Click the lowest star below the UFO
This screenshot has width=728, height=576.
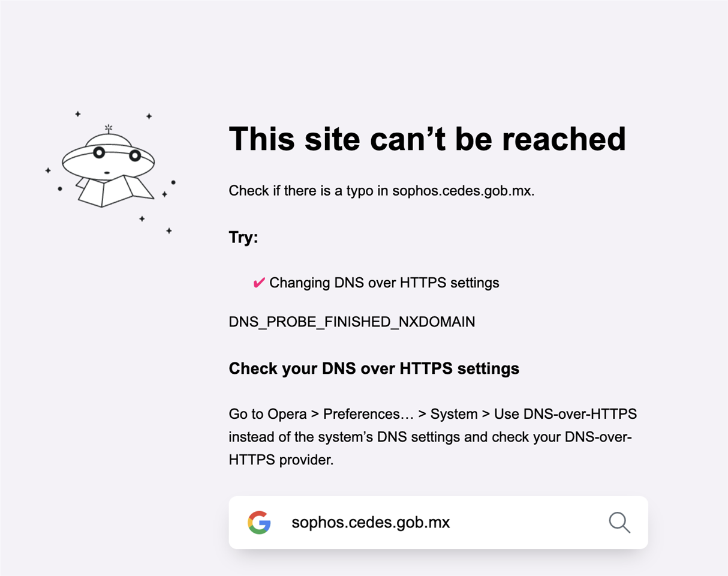pyautogui.click(x=169, y=230)
